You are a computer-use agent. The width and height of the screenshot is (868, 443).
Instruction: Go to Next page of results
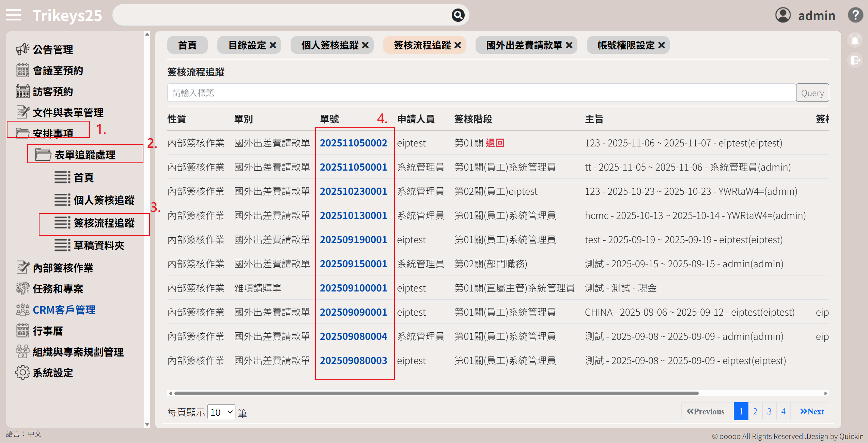[811, 412]
